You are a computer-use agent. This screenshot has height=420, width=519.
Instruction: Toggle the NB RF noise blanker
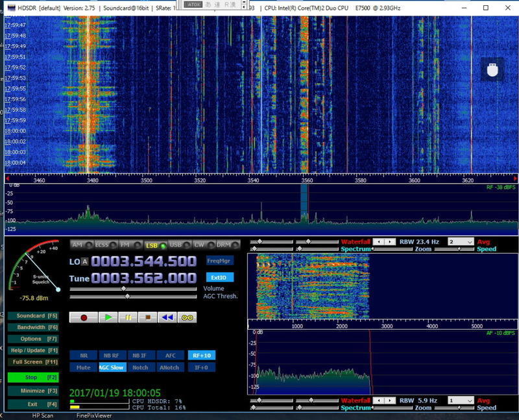coord(111,356)
